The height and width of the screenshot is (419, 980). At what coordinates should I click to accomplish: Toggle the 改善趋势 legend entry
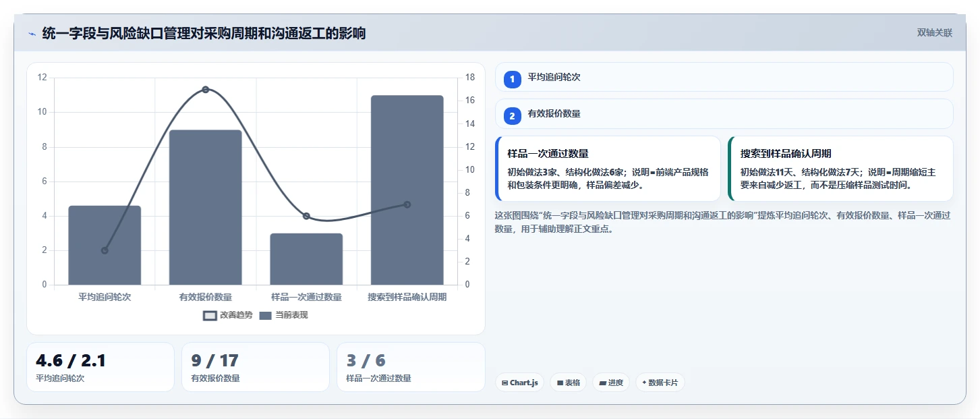coord(227,315)
